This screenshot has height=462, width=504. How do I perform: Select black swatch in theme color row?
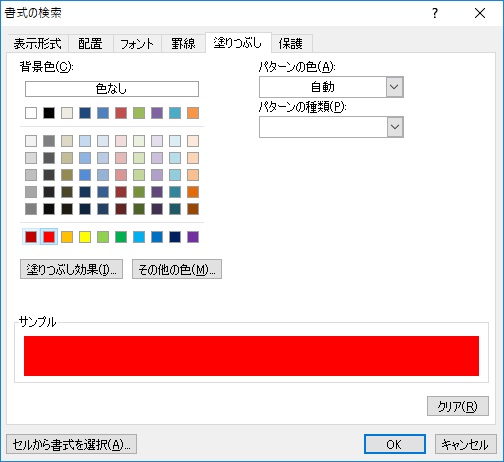pos(49,113)
